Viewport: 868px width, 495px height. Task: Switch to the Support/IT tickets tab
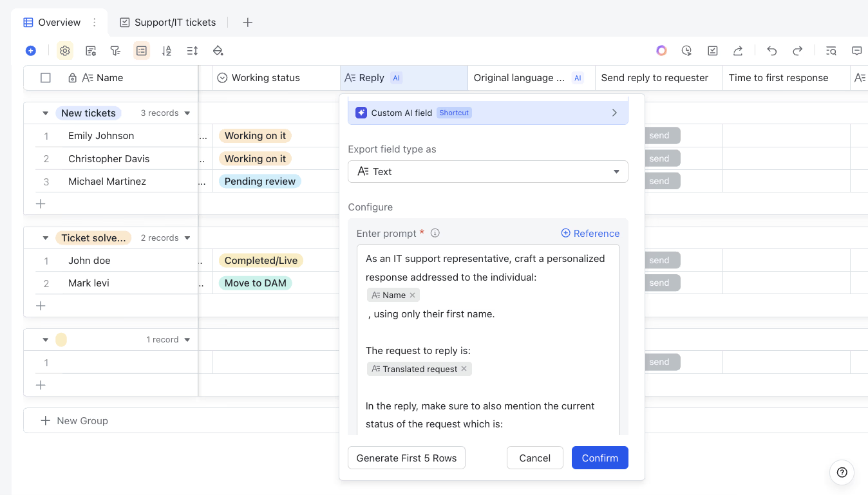pos(168,23)
